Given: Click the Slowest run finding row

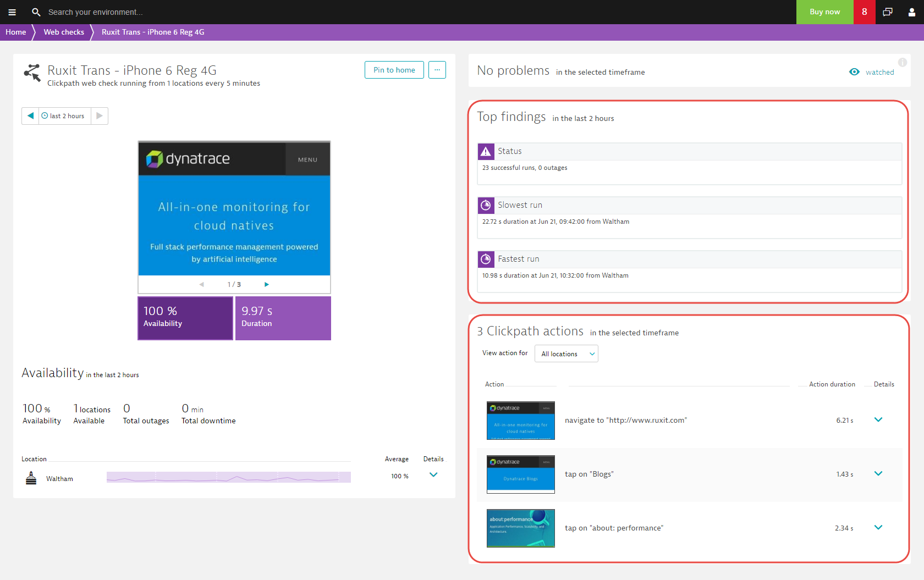Looking at the screenshot, I should [690, 218].
